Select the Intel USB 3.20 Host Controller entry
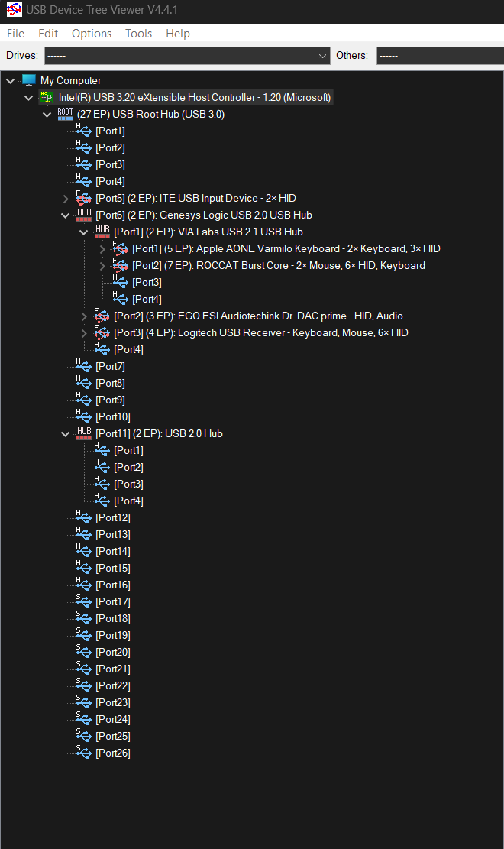Screen dimensions: 504x849 click(x=195, y=98)
